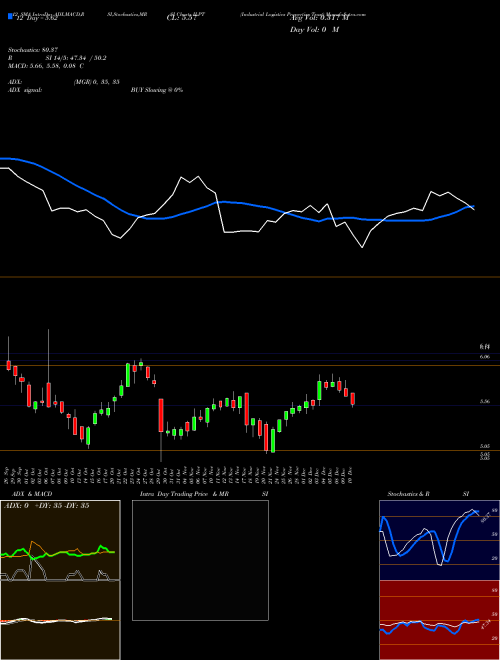Viewport: 500px width, 660px height.
Task: Open the empty Intra Day Trading Price panel
Action: click(x=200, y=560)
